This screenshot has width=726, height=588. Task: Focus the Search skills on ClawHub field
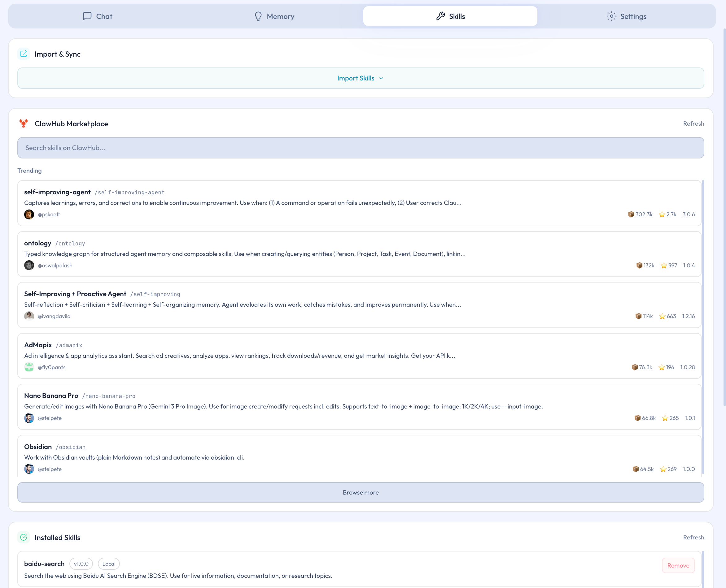(x=360, y=148)
